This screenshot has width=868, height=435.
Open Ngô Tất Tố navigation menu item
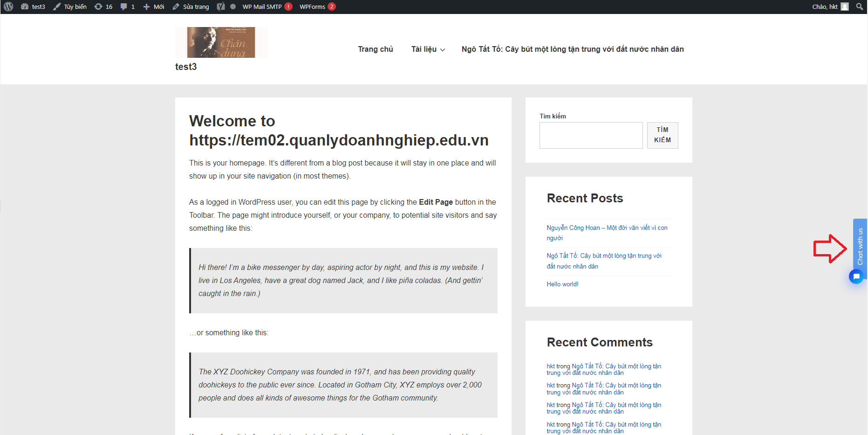pyautogui.click(x=572, y=49)
